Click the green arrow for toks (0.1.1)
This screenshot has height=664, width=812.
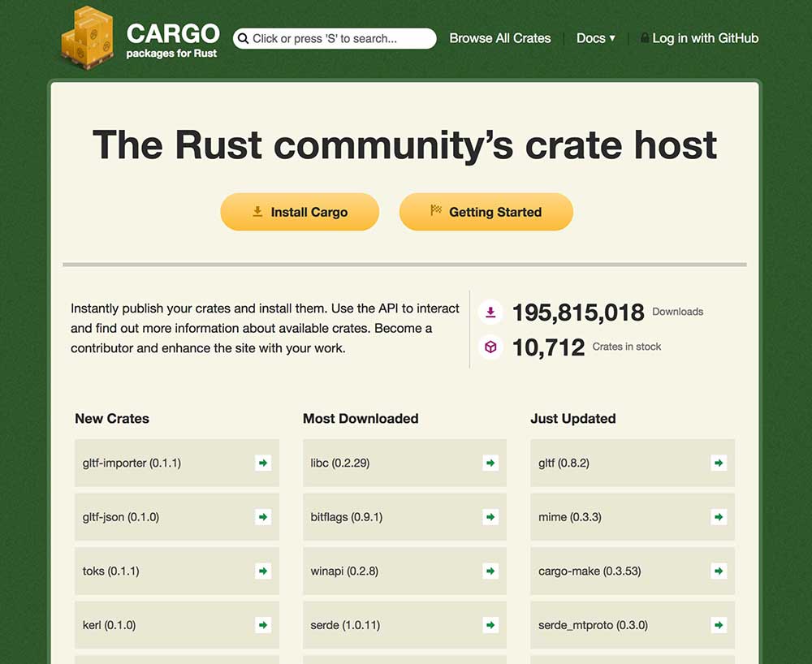(x=263, y=571)
